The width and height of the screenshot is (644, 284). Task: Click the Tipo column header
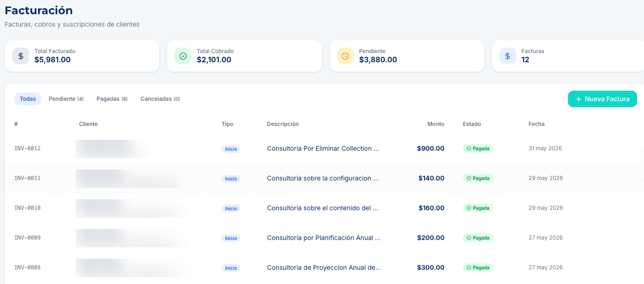(x=227, y=124)
